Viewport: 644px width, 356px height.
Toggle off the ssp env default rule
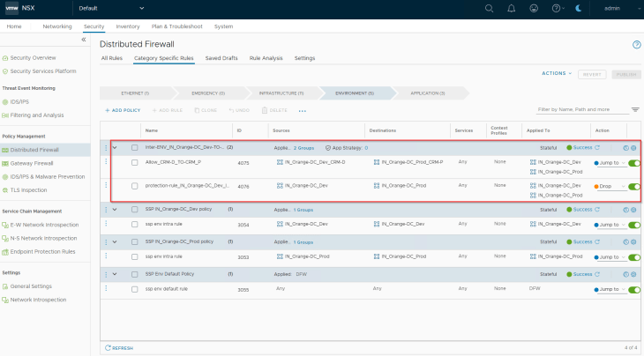point(633,289)
